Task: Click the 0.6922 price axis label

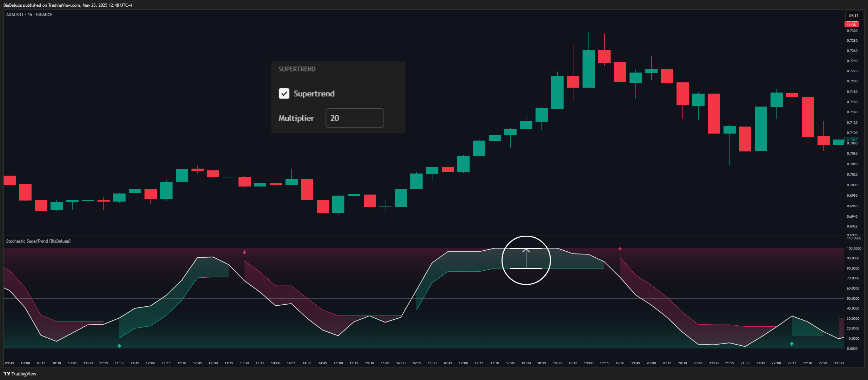Action: point(852,226)
